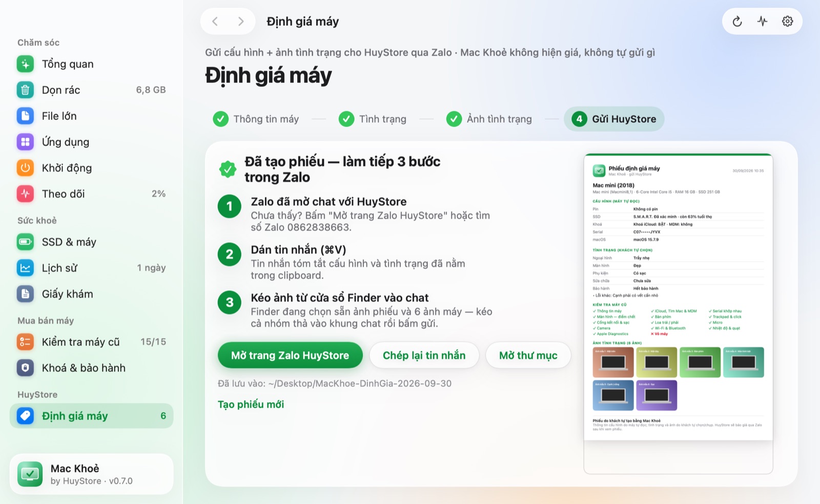This screenshot has width=820, height=504.
Task: Open the File lớn document icon
Action: [25, 116]
